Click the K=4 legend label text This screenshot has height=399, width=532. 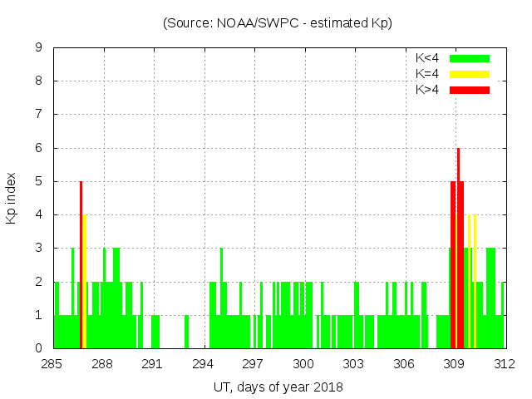point(427,74)
